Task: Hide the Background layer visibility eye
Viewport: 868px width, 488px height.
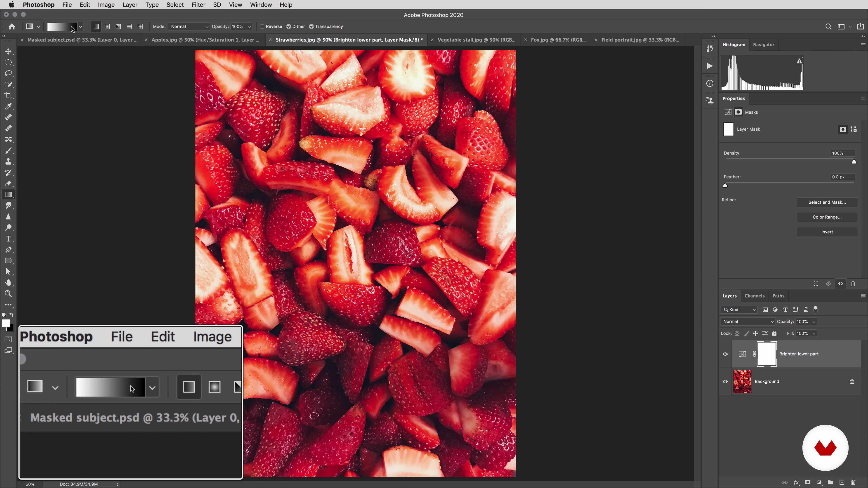Action: click(725, 382)
